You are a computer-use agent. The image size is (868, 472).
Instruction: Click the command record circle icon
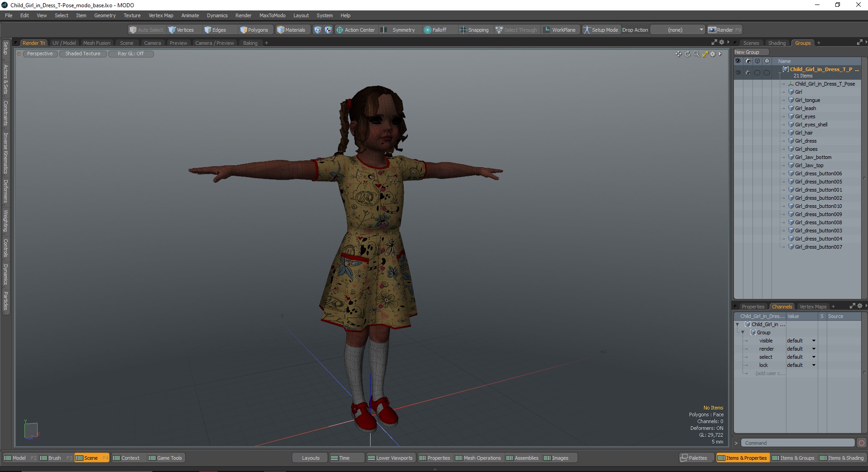click(x=862, y=443)
